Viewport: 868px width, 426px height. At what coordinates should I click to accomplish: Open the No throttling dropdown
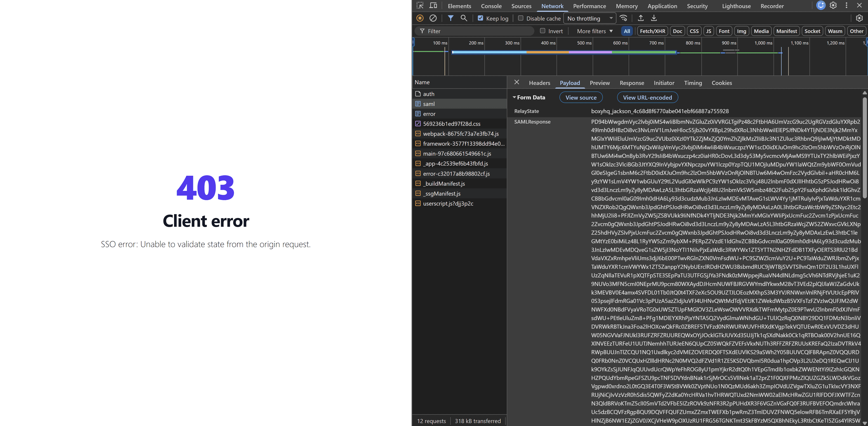[590, 19]
